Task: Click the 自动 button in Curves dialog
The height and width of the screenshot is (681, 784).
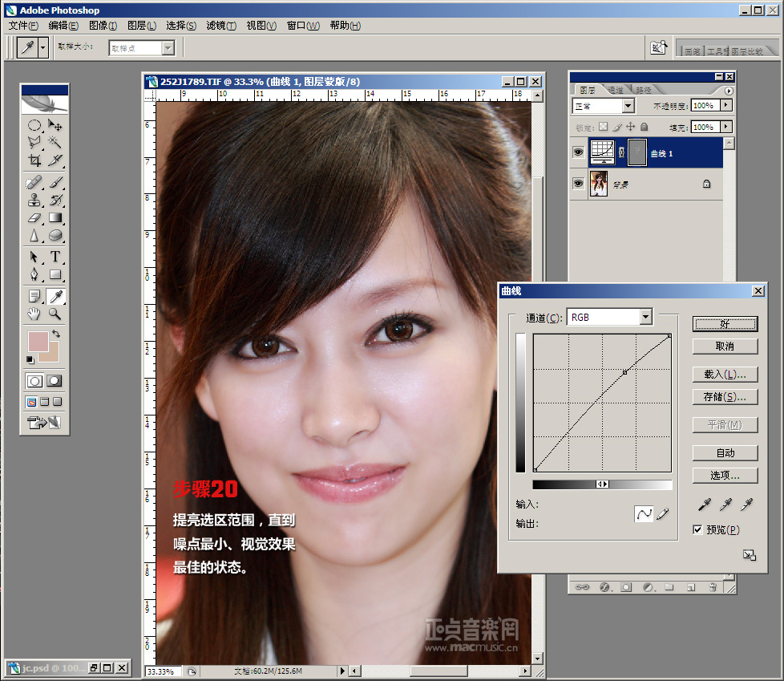Action: (x=725, y=453)
